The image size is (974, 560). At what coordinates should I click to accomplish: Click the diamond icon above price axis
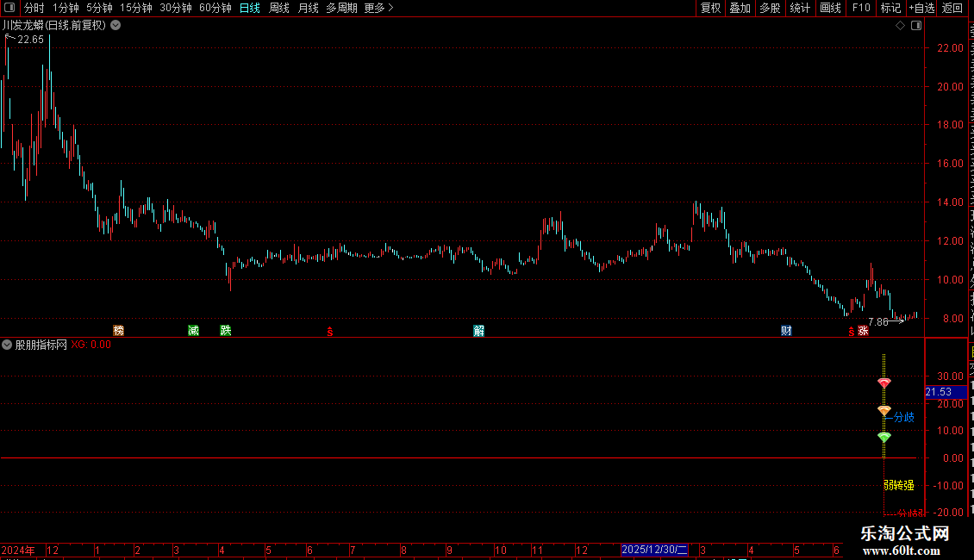pyautogui.click(x=900, y=26)
